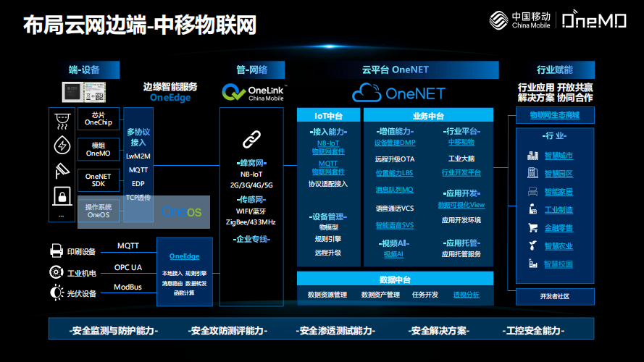Viewport: 644px width, 362px height.
Task: Click the China Mobile logo
Action: tap(519, 20)
